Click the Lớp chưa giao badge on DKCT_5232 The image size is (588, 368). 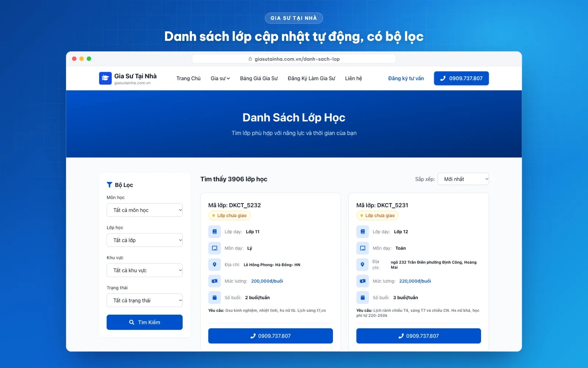pyautogui.click(x=229, y=216)
